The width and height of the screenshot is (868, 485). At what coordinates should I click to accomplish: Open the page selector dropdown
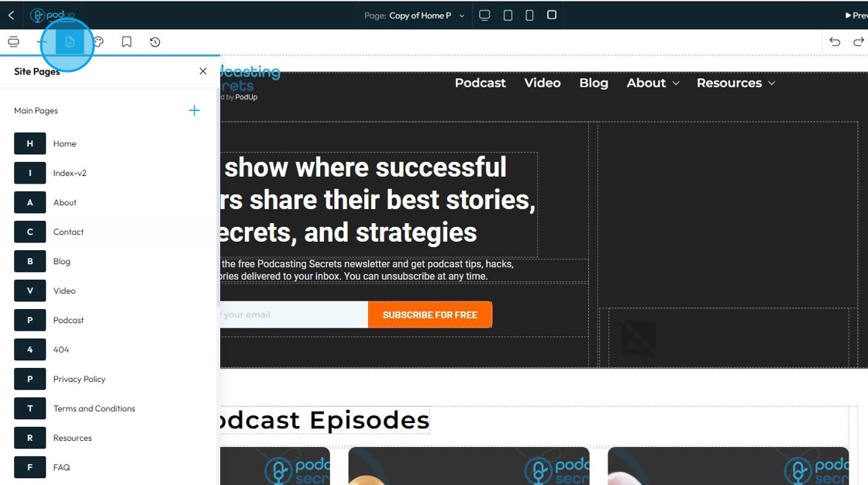(x=415, y=15)
